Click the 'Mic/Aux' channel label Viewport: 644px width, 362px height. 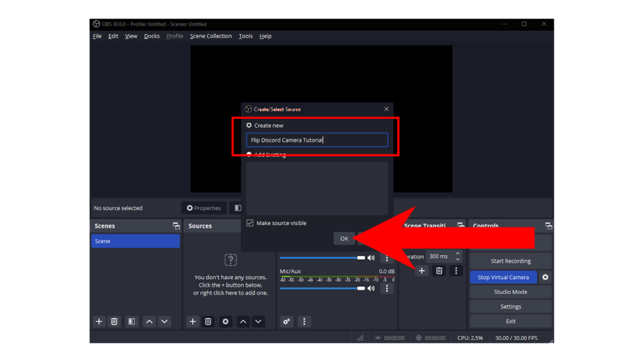pos(291,271)
